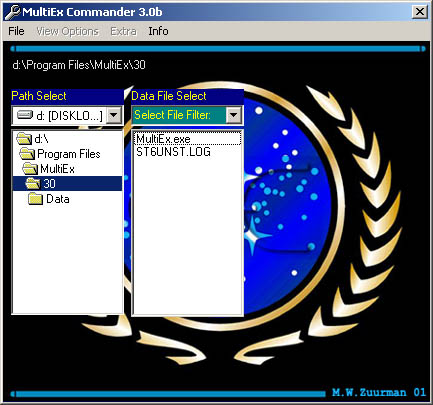Viewport: 433px width, 405px height.
Task: Select the d:\ root folder in tree
Action: [x=67, y=139]
